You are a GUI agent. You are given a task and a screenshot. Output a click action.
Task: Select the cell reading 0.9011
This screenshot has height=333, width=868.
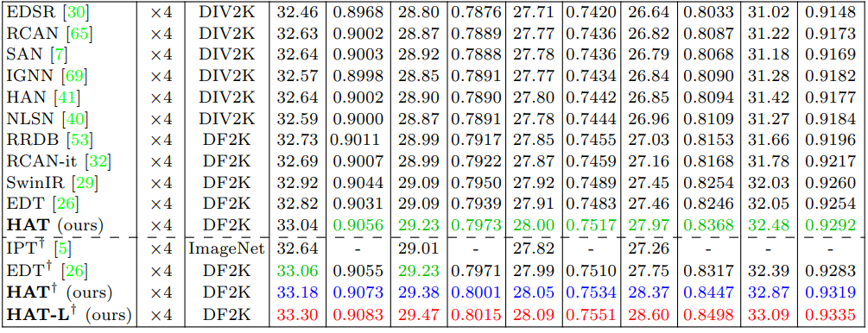coord(355,140)
